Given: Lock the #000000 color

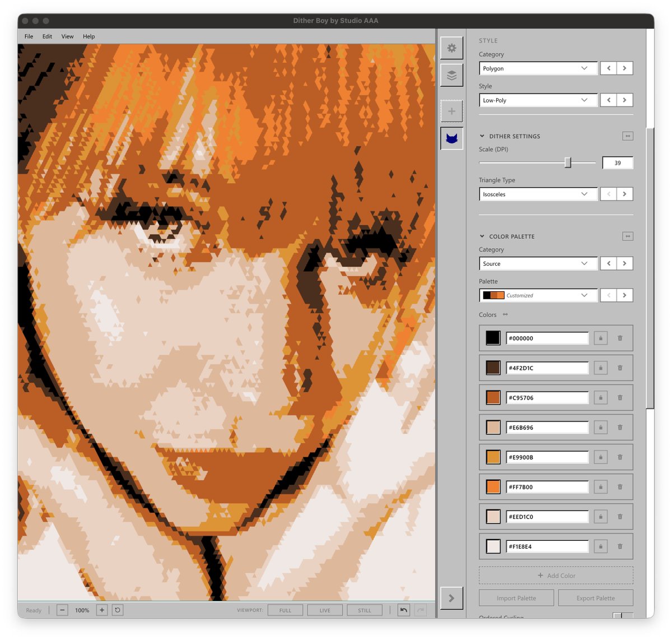Looking at the screenshot, I should [600, 338].
